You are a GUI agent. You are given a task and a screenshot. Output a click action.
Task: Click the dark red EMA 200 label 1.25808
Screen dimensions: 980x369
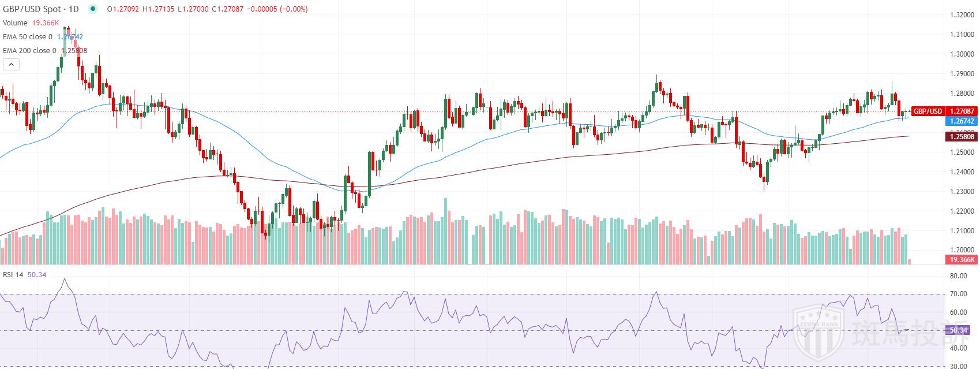click(962, 136)
